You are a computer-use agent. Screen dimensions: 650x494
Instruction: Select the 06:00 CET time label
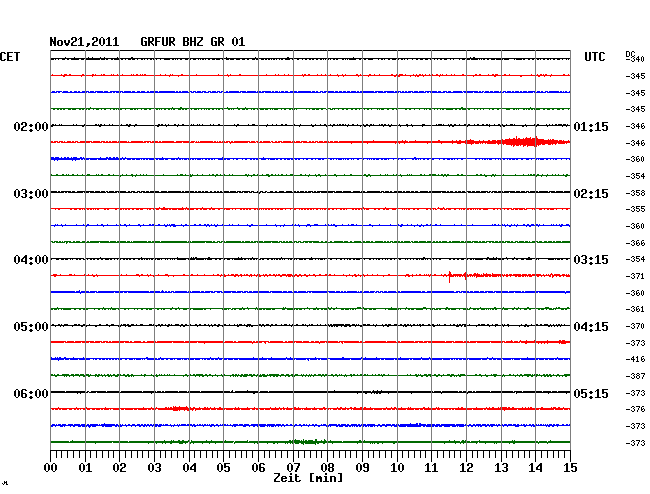tap(31, 393)
